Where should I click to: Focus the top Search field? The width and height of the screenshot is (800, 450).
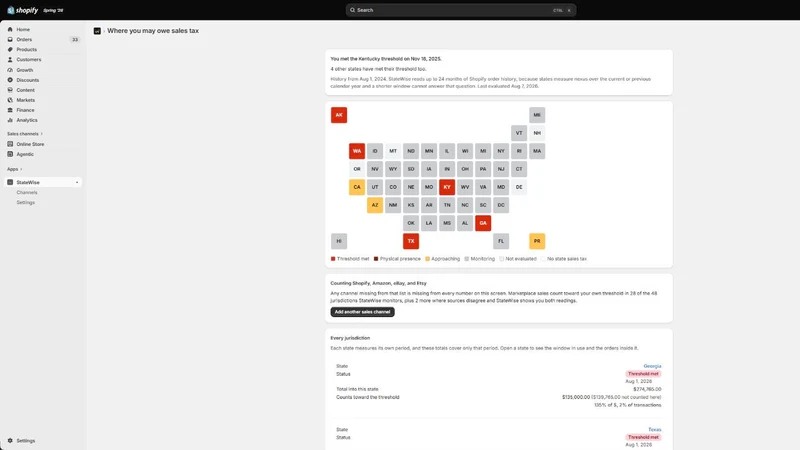(461, 10)
